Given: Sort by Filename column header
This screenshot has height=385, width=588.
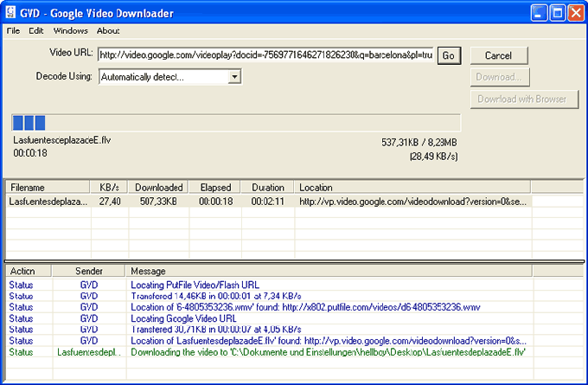Looking at the screenshot, I should point(48,187).
